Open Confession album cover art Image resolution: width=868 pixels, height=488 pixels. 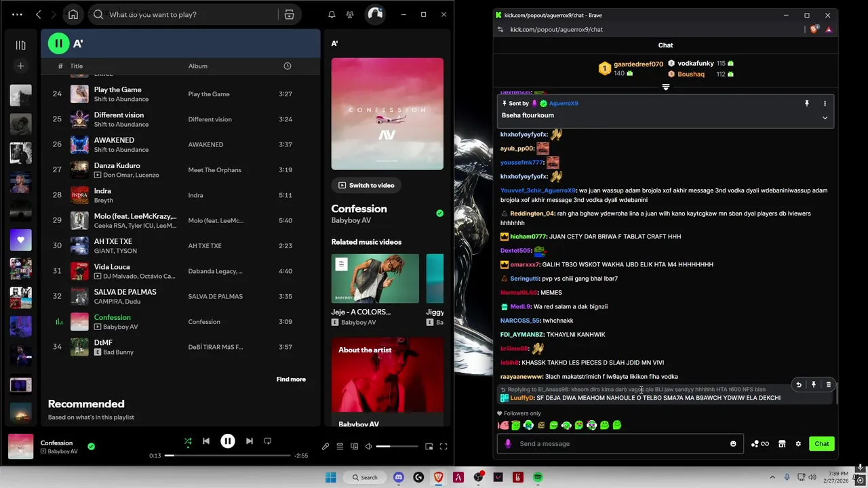387,114
